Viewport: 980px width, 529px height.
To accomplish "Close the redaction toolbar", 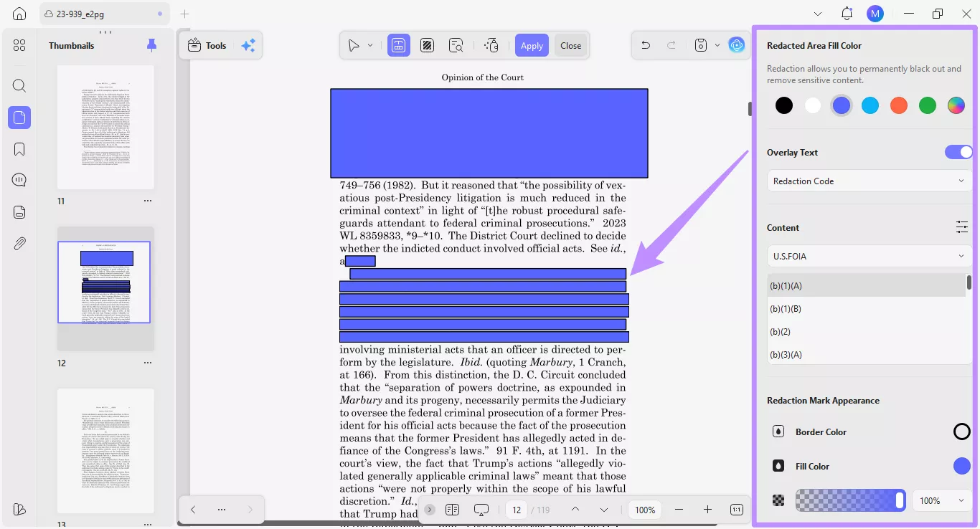I will (x=570, y=44).
